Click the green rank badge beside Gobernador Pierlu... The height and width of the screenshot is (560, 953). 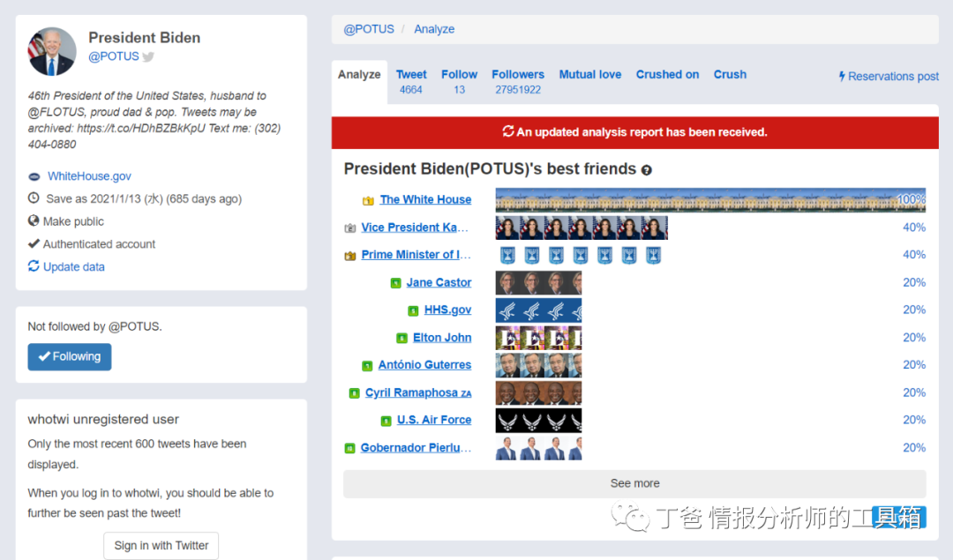349,448
